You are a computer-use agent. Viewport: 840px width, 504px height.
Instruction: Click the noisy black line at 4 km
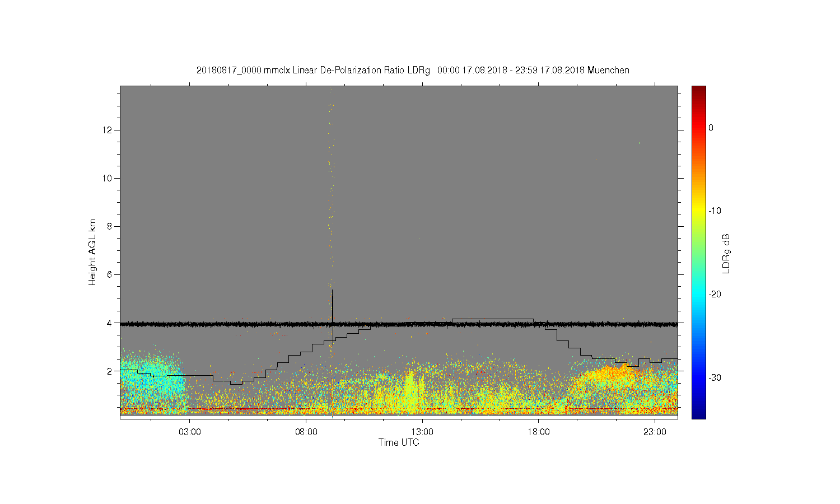[399, 324]
